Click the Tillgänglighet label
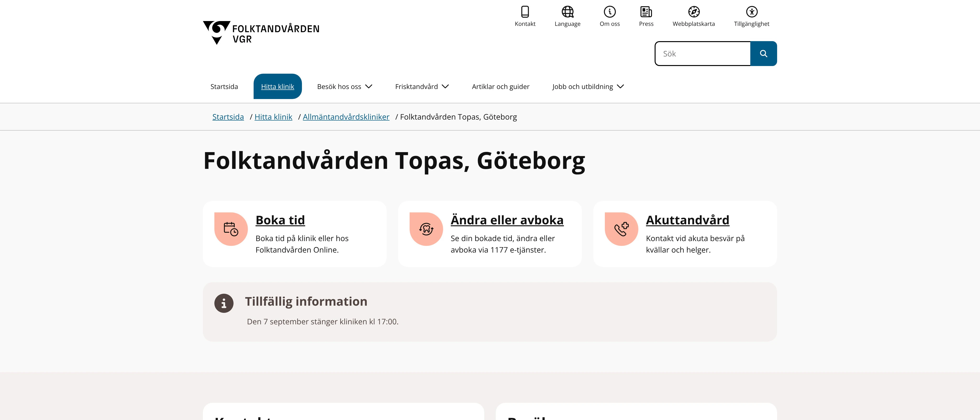Image resolution: width=980 pixels, height=420 pixels. click(752, 24)
